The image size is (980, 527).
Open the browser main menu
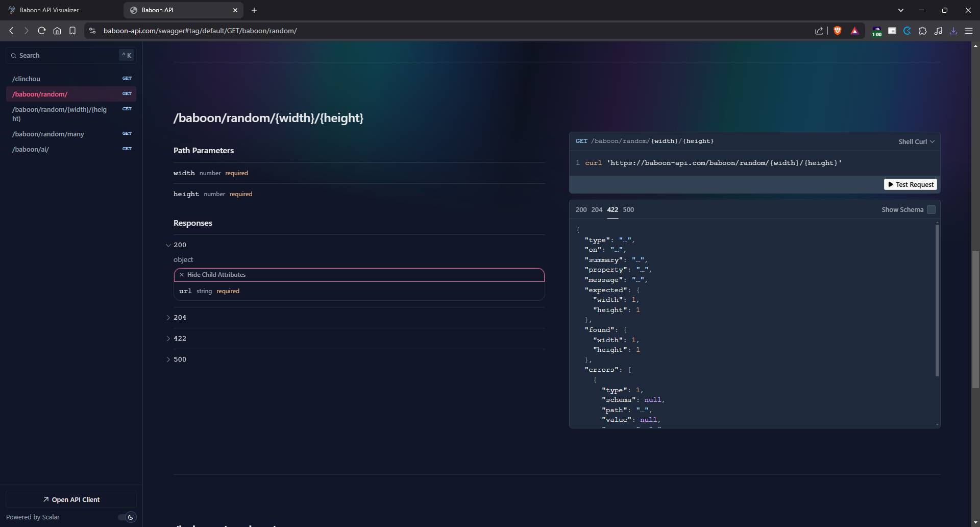click(x=969, y=31)
